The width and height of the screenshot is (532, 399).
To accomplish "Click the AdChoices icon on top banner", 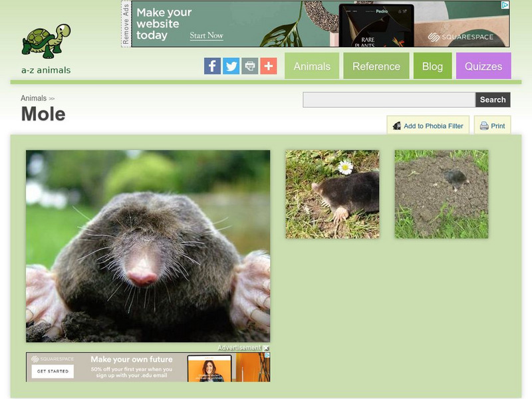I will pos(505,5).
